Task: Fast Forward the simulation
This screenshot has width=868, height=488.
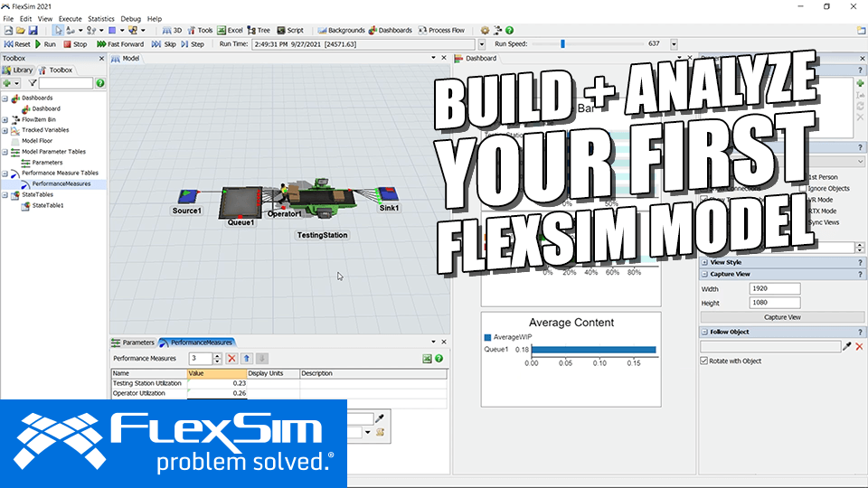Action: [x=120, y=44]
